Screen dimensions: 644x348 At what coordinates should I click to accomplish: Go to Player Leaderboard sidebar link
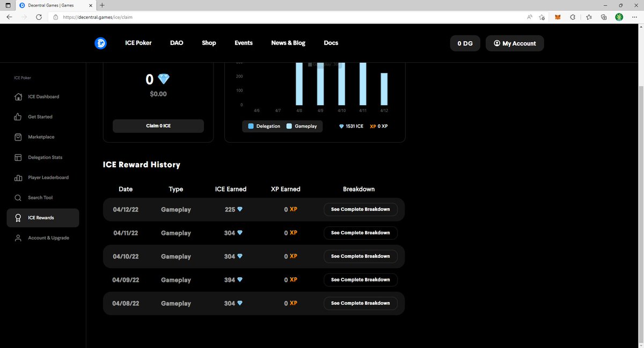tap(48, 177)
